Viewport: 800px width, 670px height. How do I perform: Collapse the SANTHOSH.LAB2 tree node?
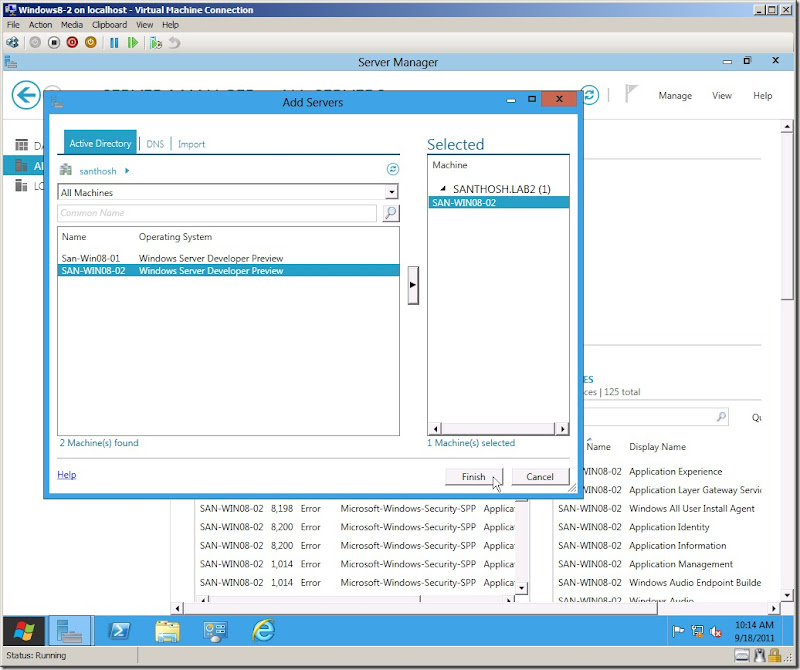click(x=443, y=189)
